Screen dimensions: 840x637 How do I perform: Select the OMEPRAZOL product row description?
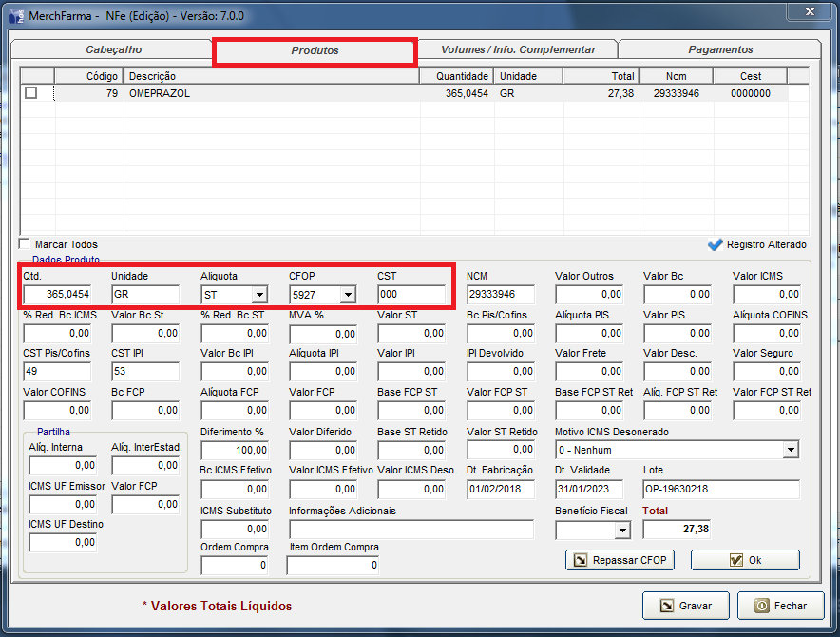(x=162, y=93)
